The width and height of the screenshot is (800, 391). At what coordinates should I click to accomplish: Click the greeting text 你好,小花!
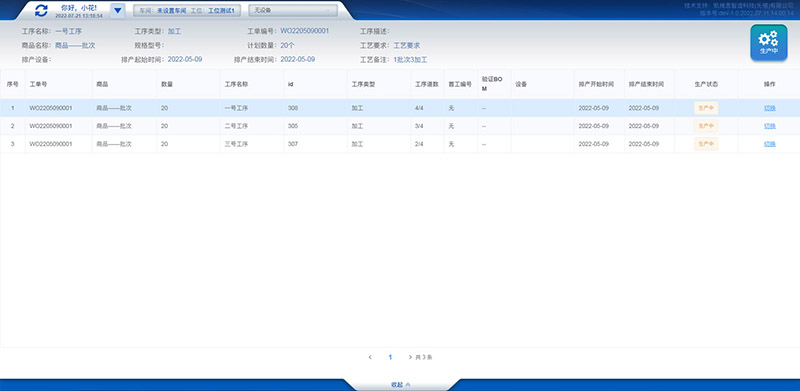pos(79,8)
